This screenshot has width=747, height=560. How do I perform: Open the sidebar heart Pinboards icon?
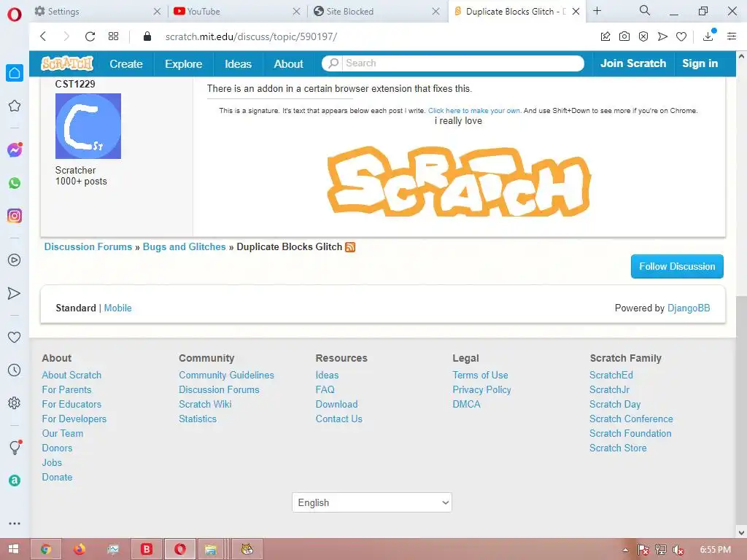click(15, 337)
